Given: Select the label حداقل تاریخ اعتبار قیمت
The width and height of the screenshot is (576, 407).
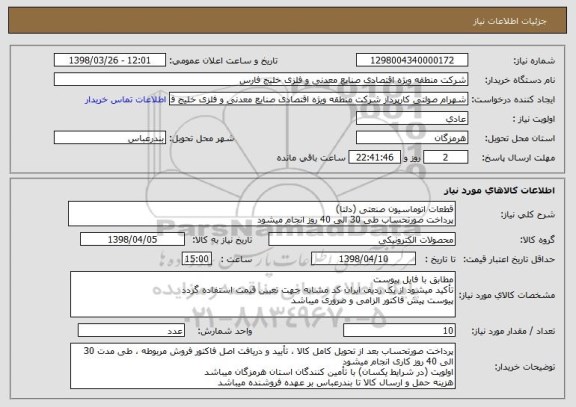Looking at the screenshot, I should coord(509,259).
